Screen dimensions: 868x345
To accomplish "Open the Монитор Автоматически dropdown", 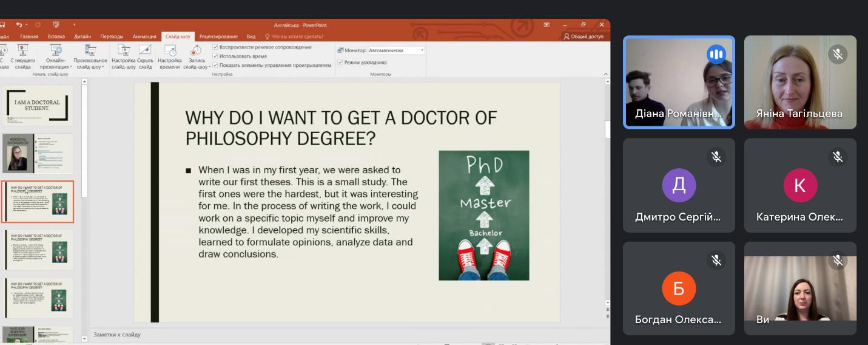I will [397, 50].
